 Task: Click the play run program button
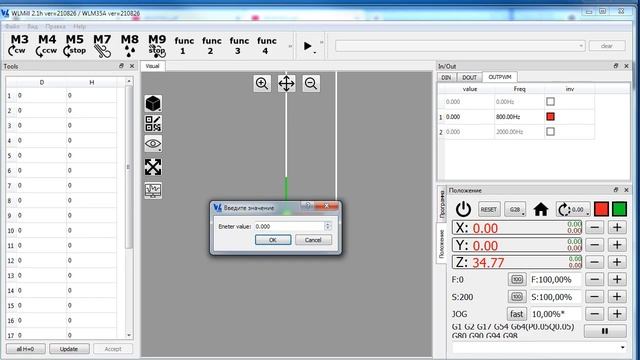pos(308,46)
